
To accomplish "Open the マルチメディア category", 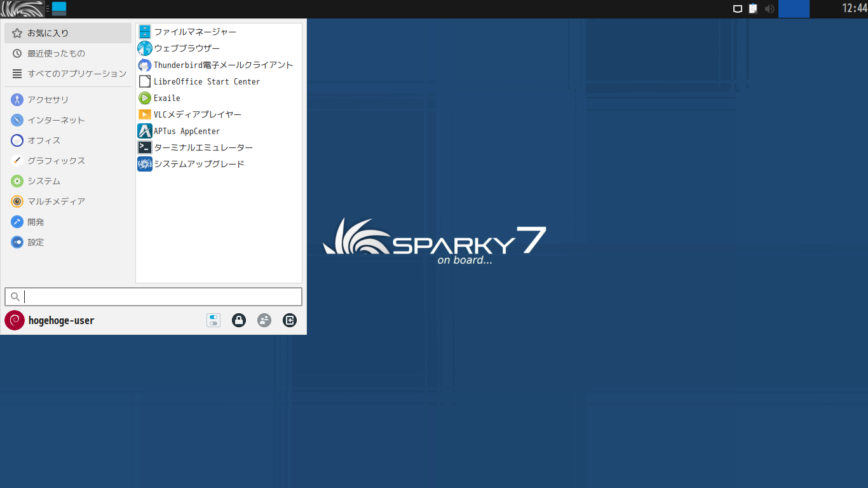I will 68,201.
